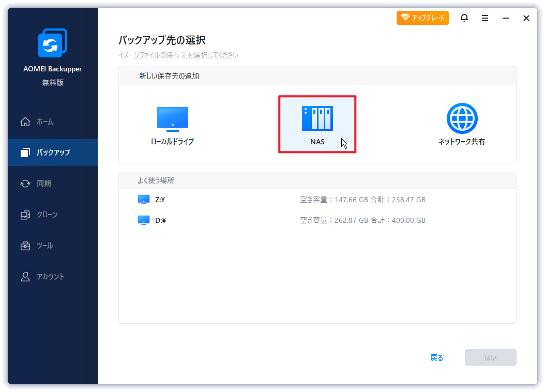545x392 pixels.
Task: Click the はい button
Action: point(490,357)
